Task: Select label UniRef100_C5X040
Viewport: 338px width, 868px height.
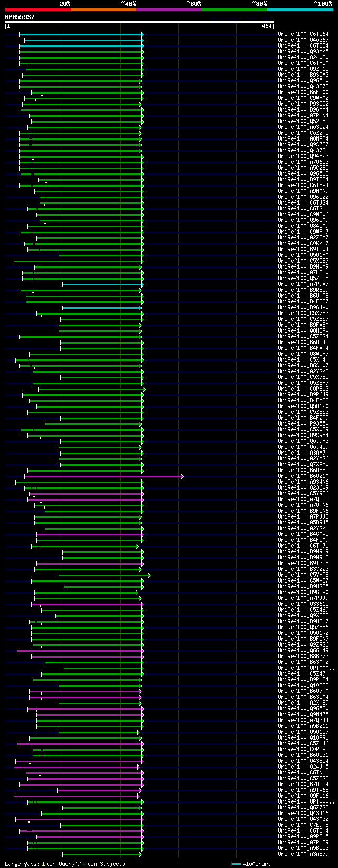Action: click(303, 360)
